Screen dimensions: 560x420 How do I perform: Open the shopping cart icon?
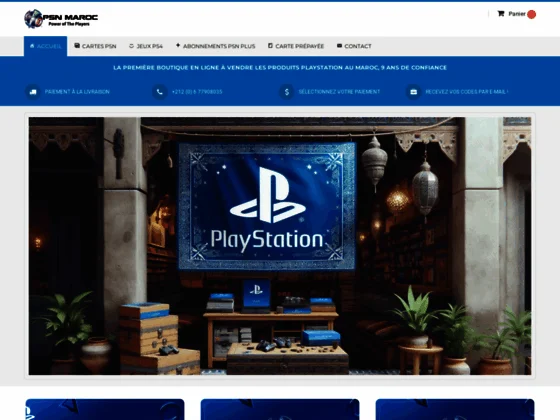pyautogui.click(x=501, y=14)
